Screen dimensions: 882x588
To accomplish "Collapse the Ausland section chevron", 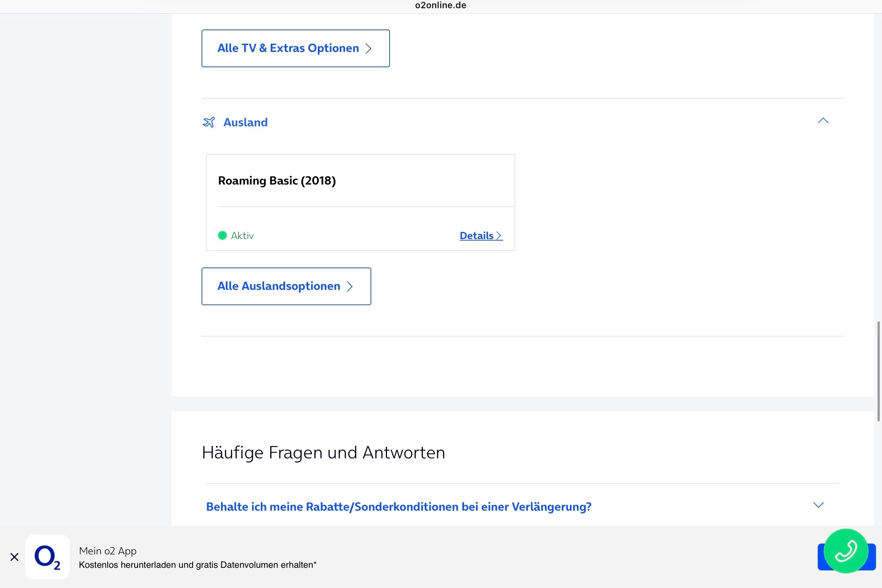I will 823,121.
